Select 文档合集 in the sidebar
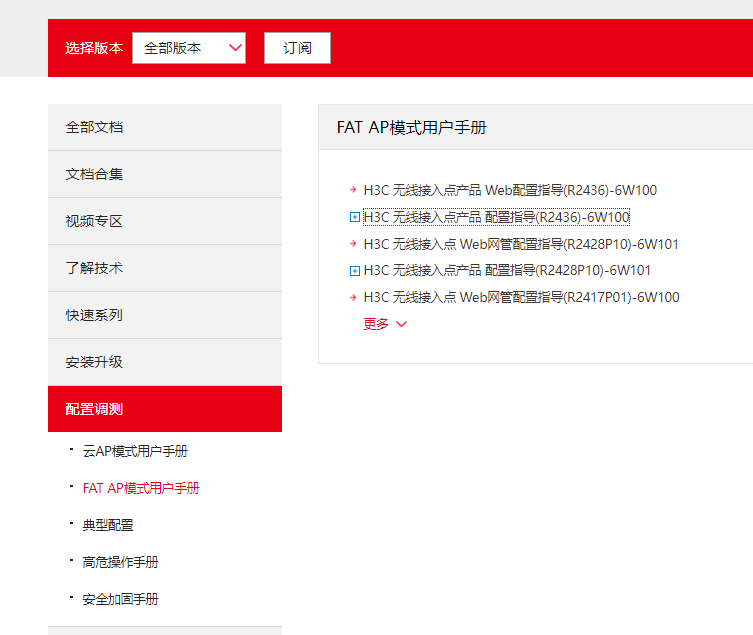Viewport: 753px width, 635px height. point(165,174)
